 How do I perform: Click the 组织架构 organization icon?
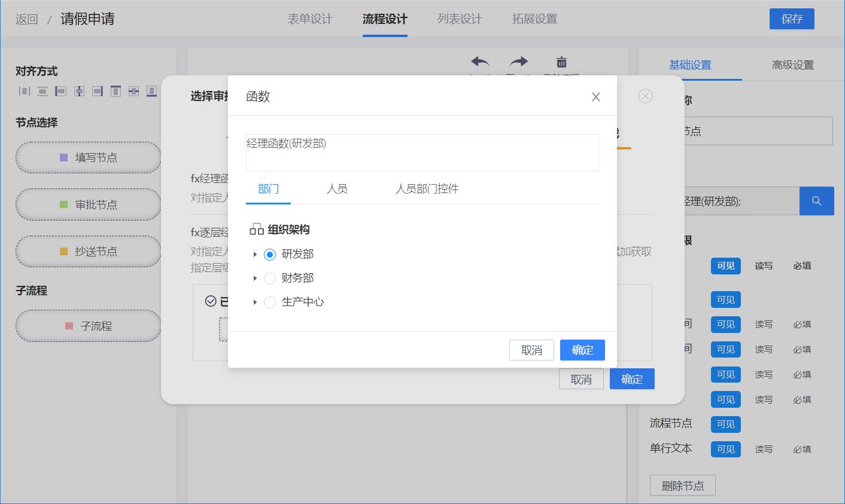click(257, 230)
